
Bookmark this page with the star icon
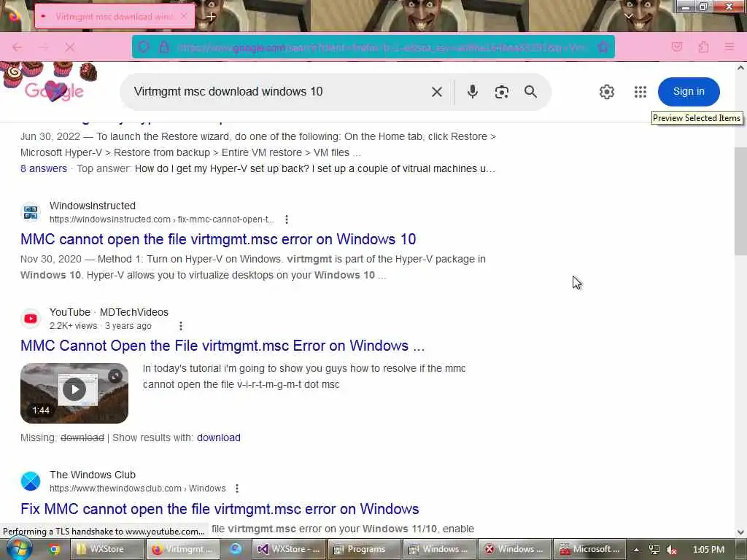[x=603, y=47]
